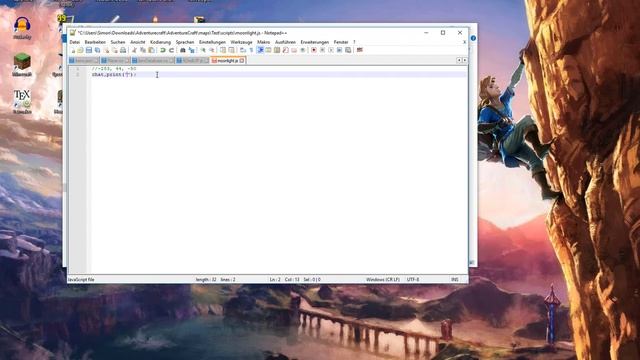
Task: Toggle the highlighted Indent guide icon
Action: (260, 50)
